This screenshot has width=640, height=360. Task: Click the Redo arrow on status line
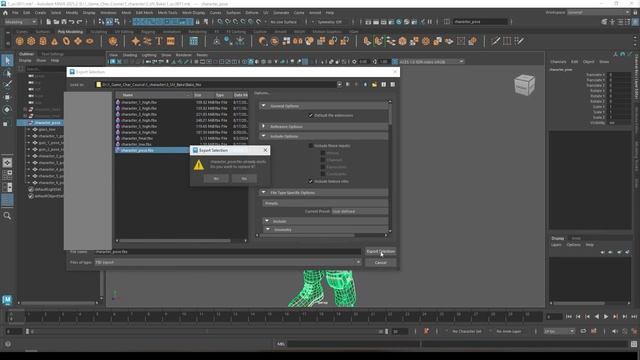[80, 22]
